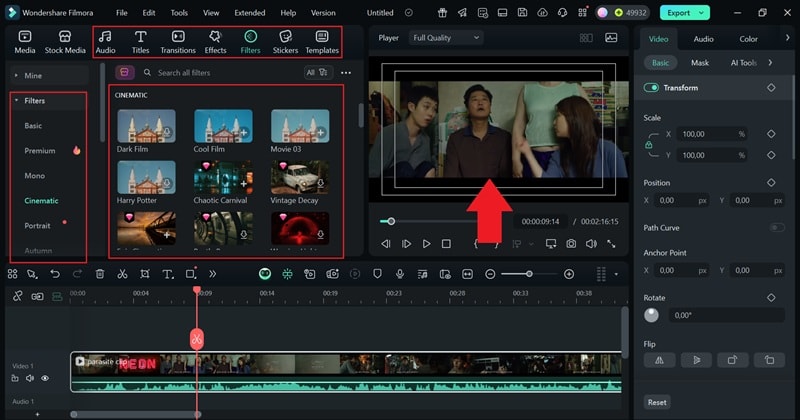Click the voiceover microphone icon

pos(399,275)
